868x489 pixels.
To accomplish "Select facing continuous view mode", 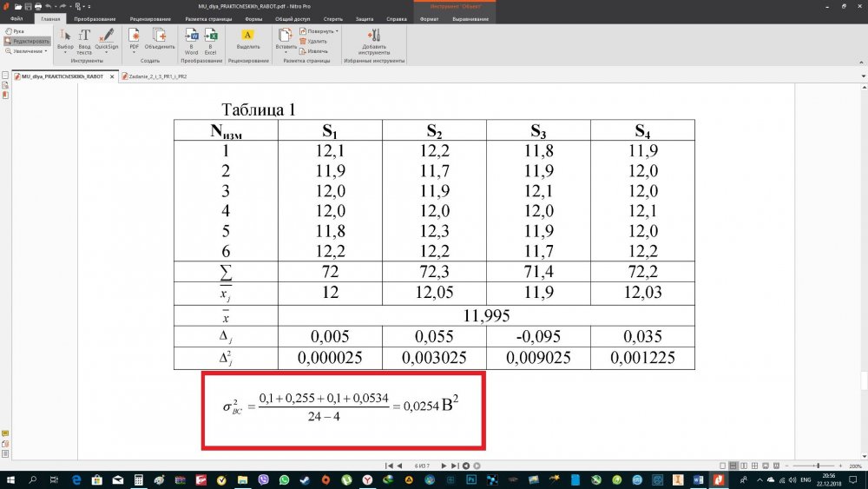I will (754, 466).
